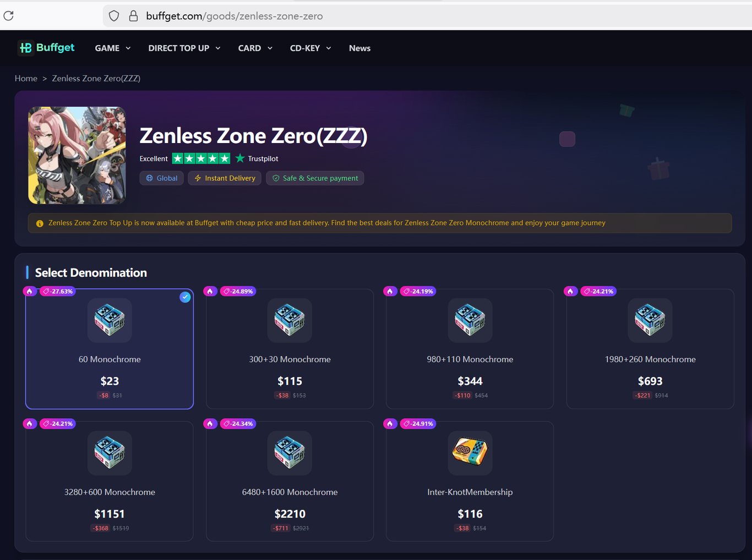Toggle the checkmark on 60 Monochrome card

click(185, 297)
